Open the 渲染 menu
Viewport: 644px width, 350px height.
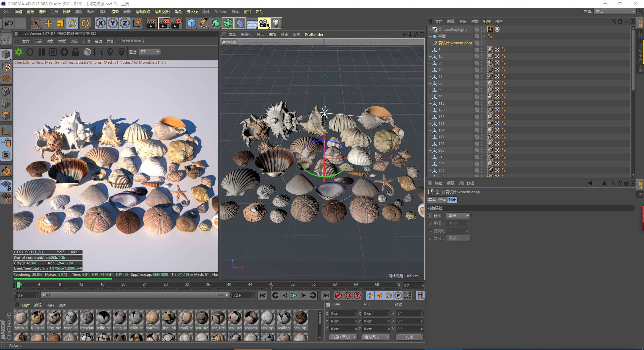115,12
